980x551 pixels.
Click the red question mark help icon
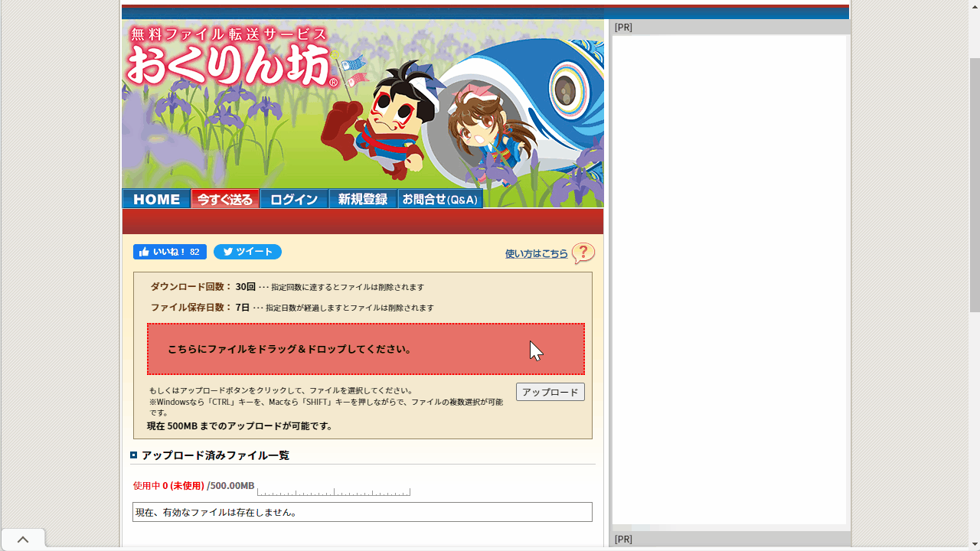(x=583, y=253)
